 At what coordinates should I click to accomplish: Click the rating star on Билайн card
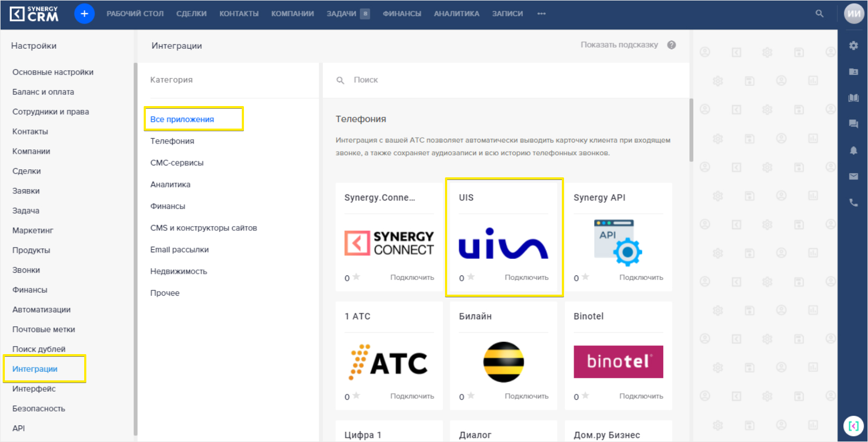click(x=471, y=396)
